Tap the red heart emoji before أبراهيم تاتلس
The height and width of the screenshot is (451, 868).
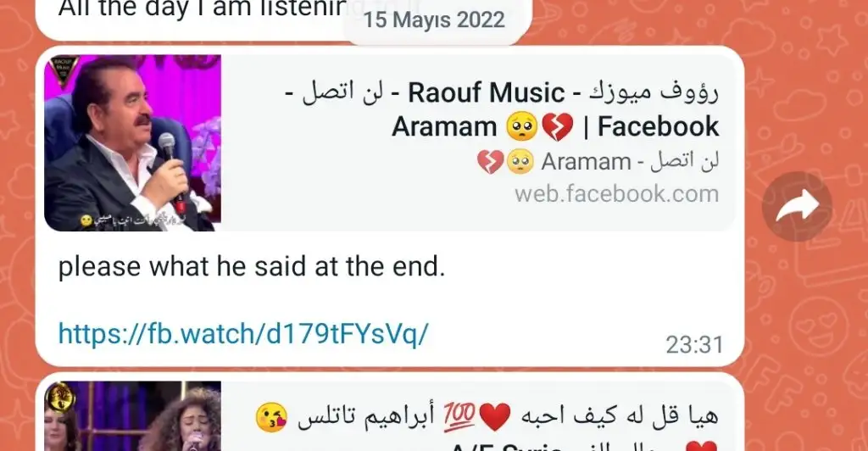click(x=495, y=417)
